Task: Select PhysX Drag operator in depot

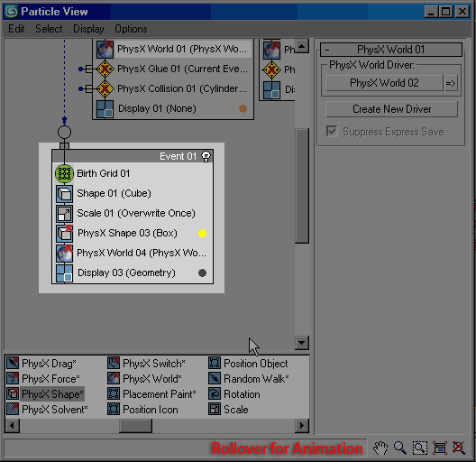Action: [x=41, y=364]
